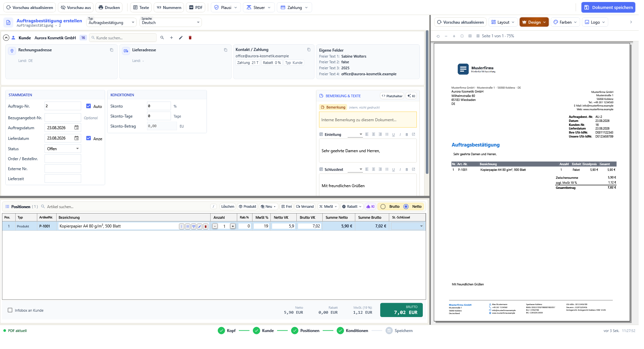Delete customer with red trash icon

[x=190, y=38]
